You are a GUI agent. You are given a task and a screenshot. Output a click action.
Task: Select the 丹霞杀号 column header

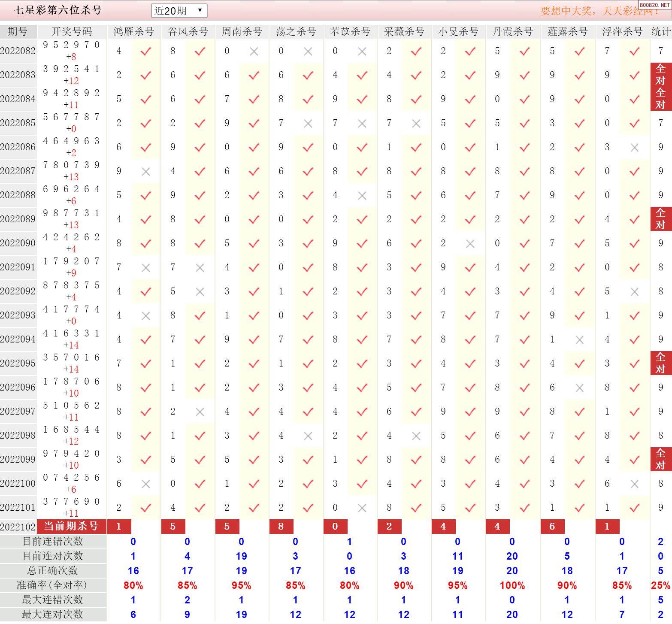click(512, 31)
